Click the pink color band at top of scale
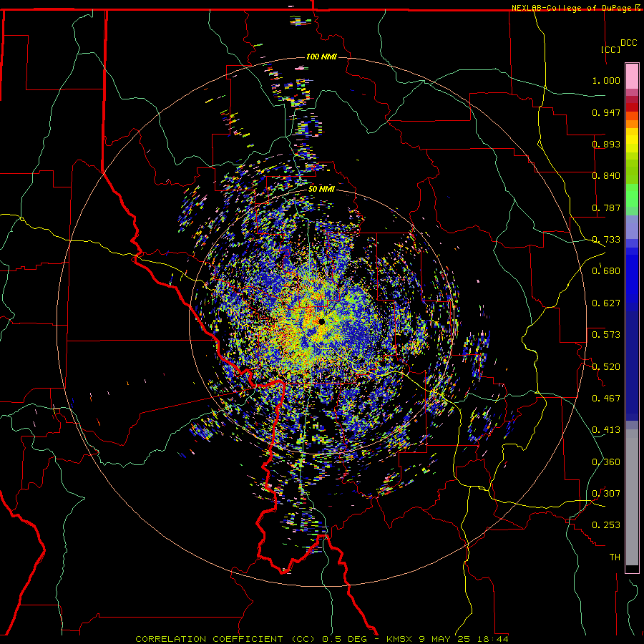This screenshot has width=644, height=644. [632, 76]
